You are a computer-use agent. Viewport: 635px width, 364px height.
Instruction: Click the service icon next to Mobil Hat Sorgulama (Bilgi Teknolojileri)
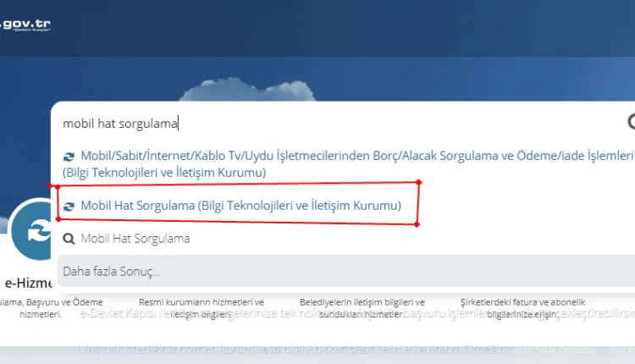[69, 206]
